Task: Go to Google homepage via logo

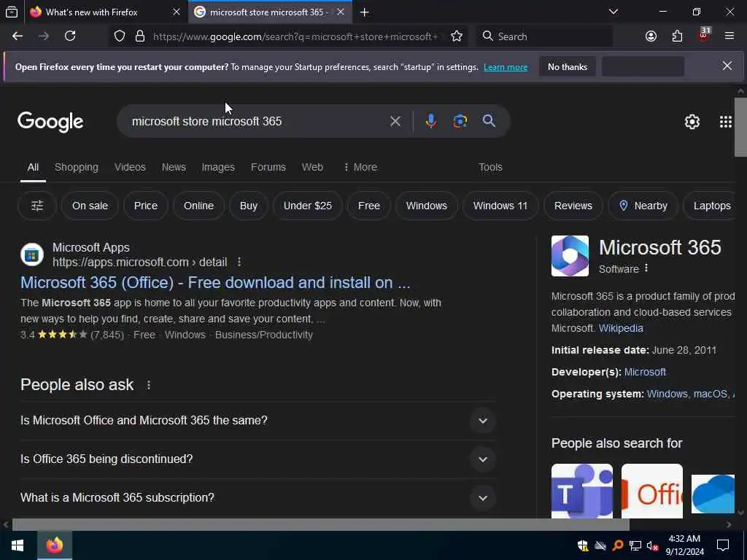Action: click(50, 122)
